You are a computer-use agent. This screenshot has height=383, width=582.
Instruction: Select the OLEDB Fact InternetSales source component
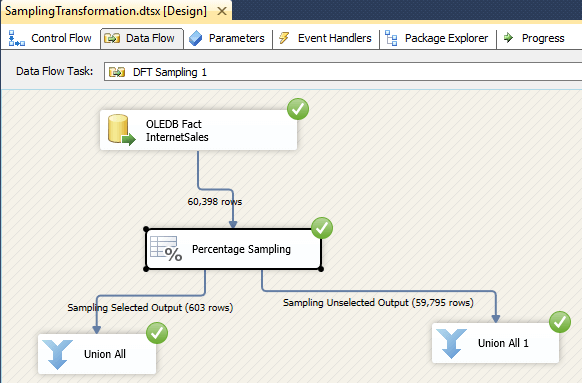[x=198, y=130]
